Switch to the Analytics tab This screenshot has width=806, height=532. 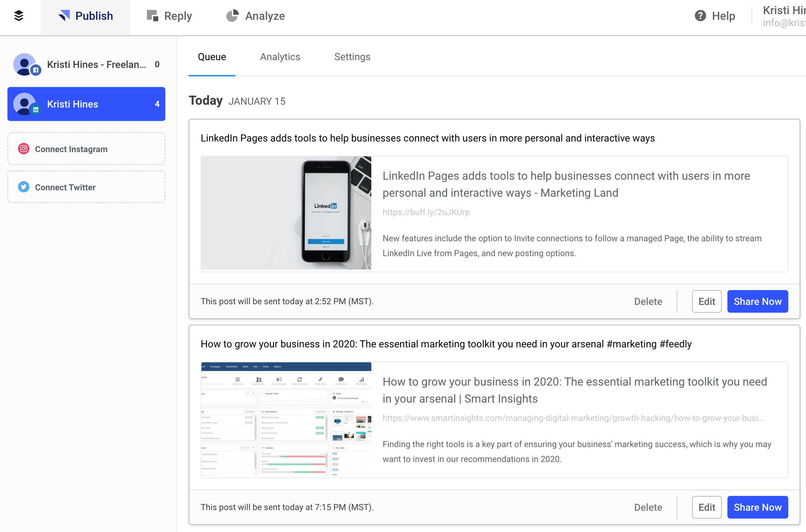coord(280,56)
